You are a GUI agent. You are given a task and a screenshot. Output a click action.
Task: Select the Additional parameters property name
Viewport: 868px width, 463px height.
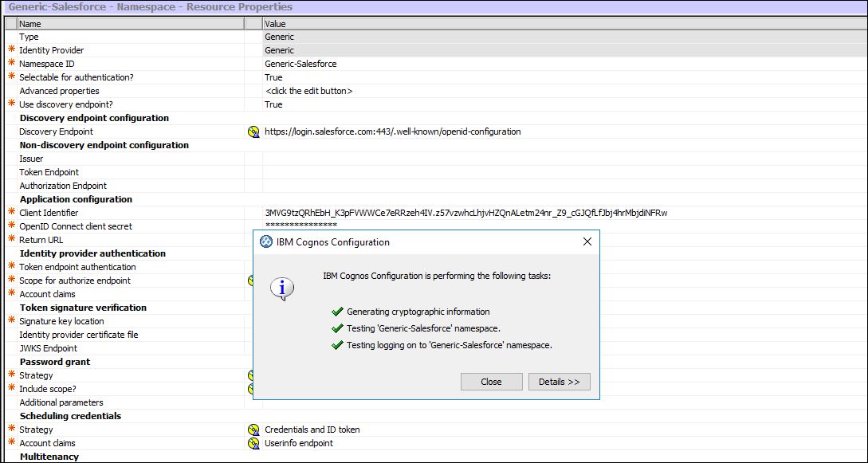tap(61, 402)
